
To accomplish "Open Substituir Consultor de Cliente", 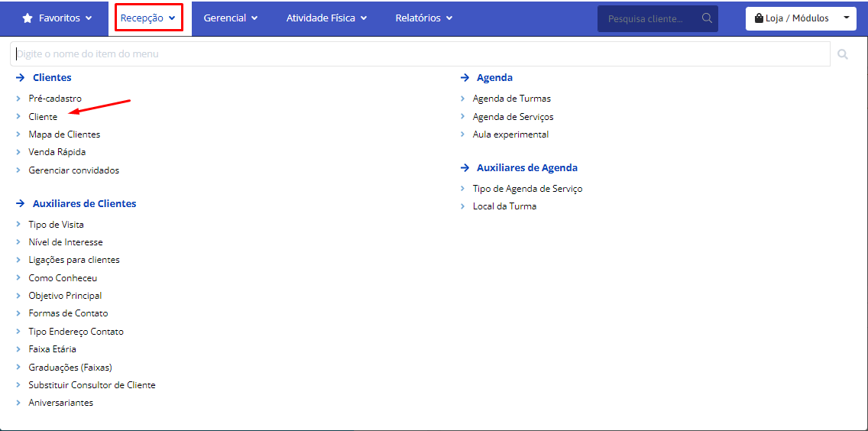I will [x=92, y=385].
